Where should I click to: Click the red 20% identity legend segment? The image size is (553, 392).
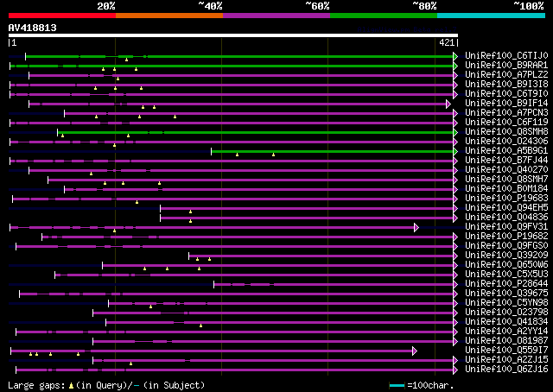tap(62, 16)
